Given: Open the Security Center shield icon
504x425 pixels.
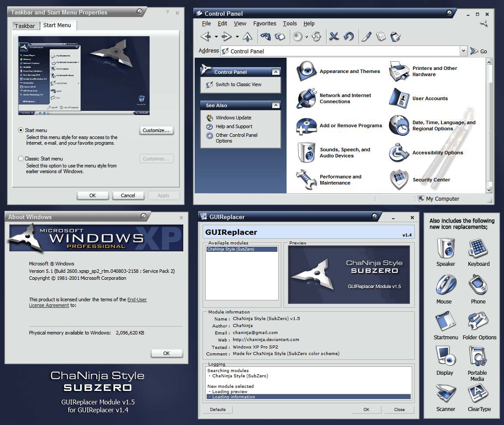Looking at the screenshot, I should tap(399, 180).
